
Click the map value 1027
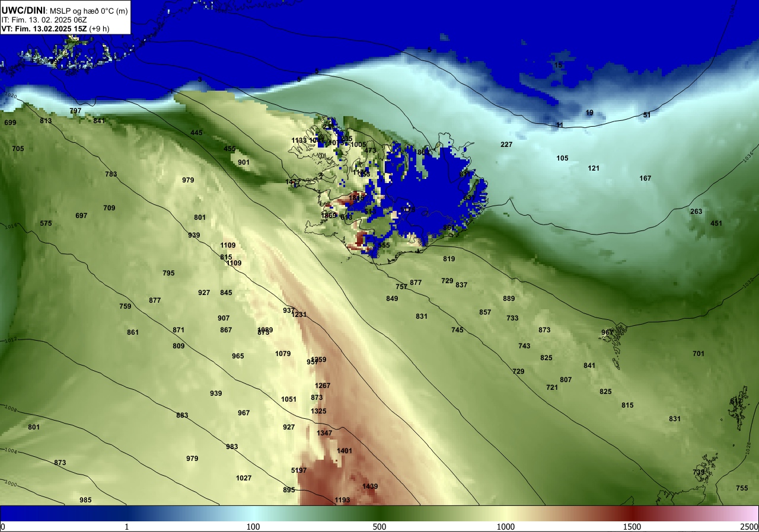click(x=244, y=478)
